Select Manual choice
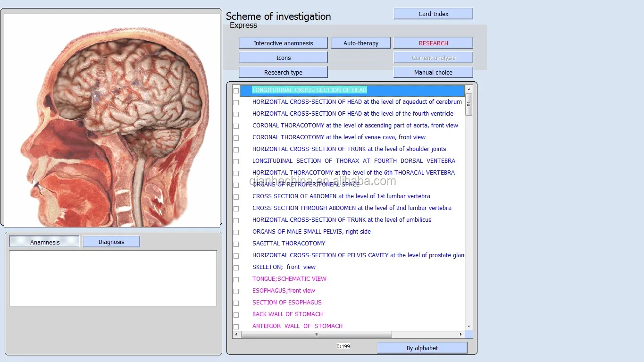The height and width of the screenshot is (362, 644). click(433, 72)
